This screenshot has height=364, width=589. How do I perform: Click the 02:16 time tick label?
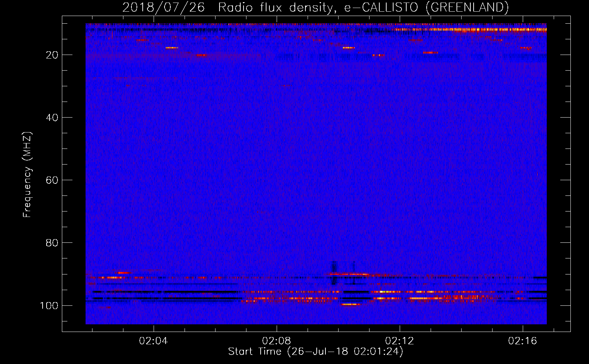(x=523, y=341)
